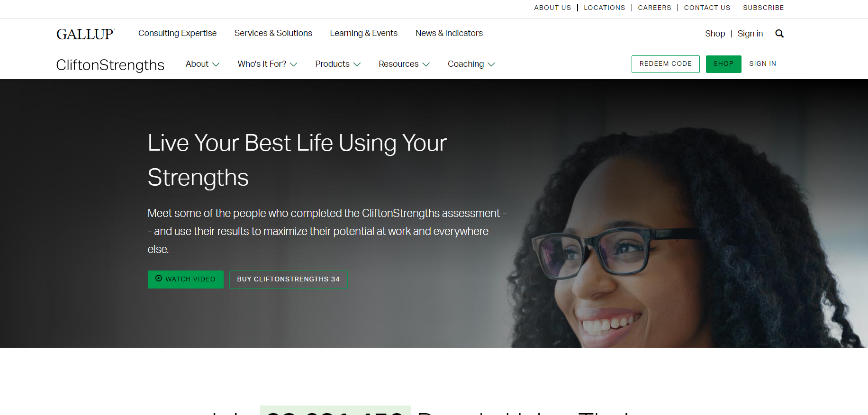
Task: Open the Resources dropdown
Action: [404, 64]
